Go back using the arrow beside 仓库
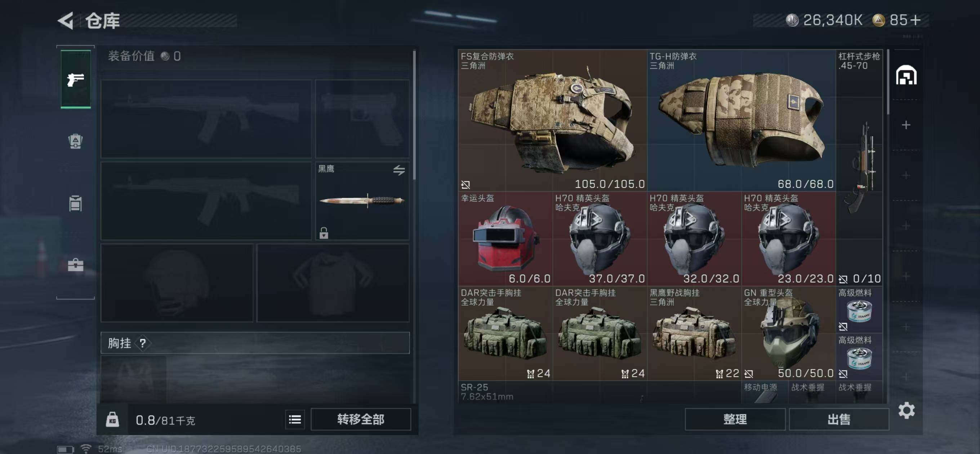Image resolution: width=980 pixels, height=454 pixels. [66, 20]
